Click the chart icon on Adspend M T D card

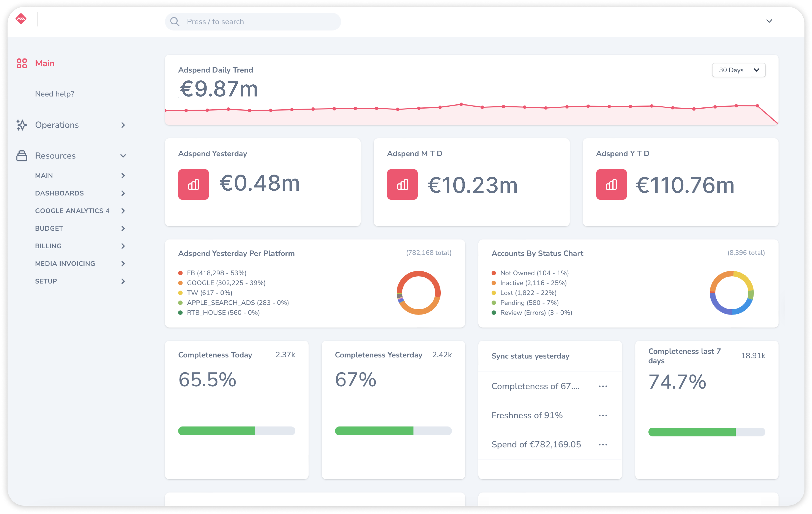click(x=402, y=184)
